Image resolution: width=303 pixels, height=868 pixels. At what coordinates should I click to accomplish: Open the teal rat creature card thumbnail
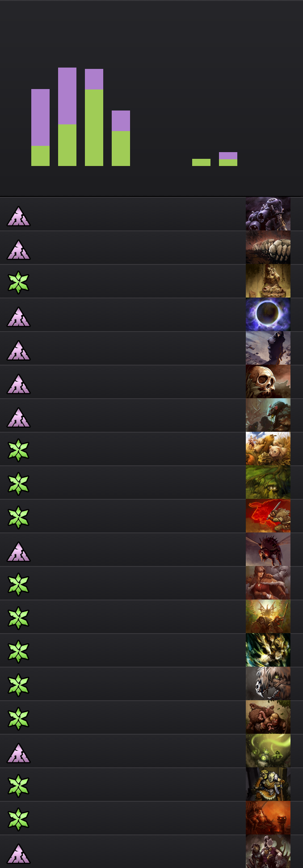point(268,415)
